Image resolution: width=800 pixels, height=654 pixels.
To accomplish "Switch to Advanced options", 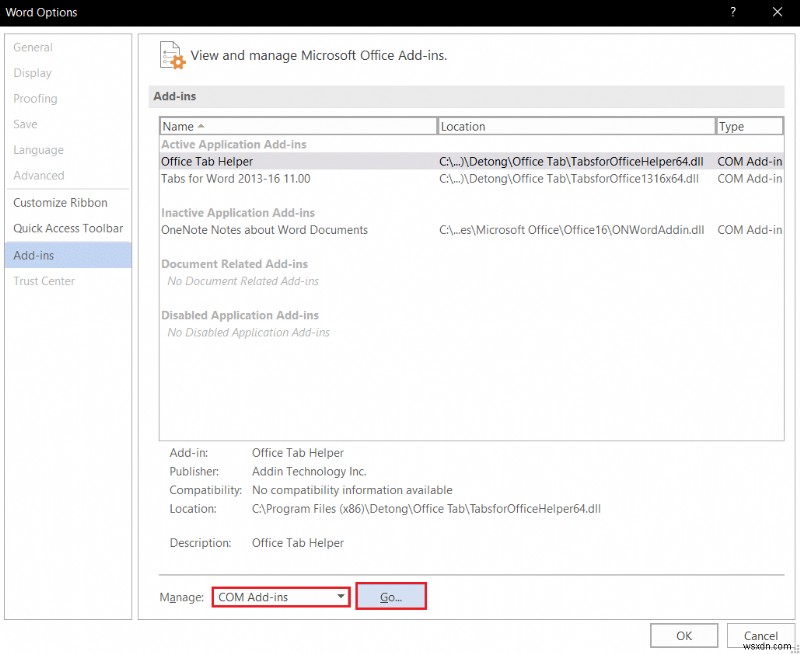I will 38,175.
